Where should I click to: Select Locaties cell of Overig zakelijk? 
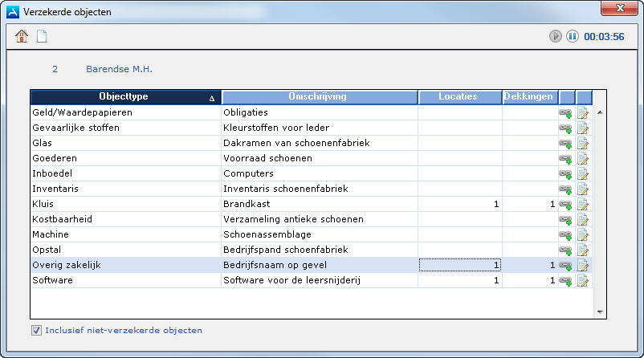pyautogui.click(x=459, y=266)
